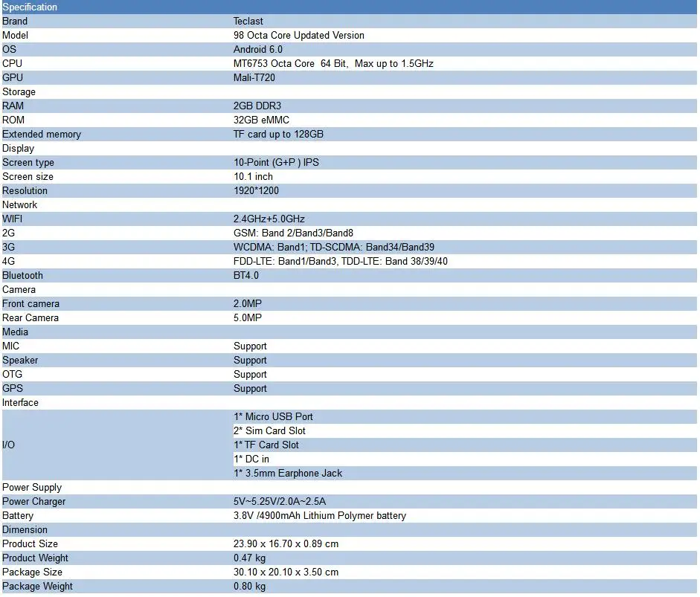Image resolution: width=700 pixels, height=597 pixels.
Task: Click the 'Power Supply' section label
Action: point(32,488)
